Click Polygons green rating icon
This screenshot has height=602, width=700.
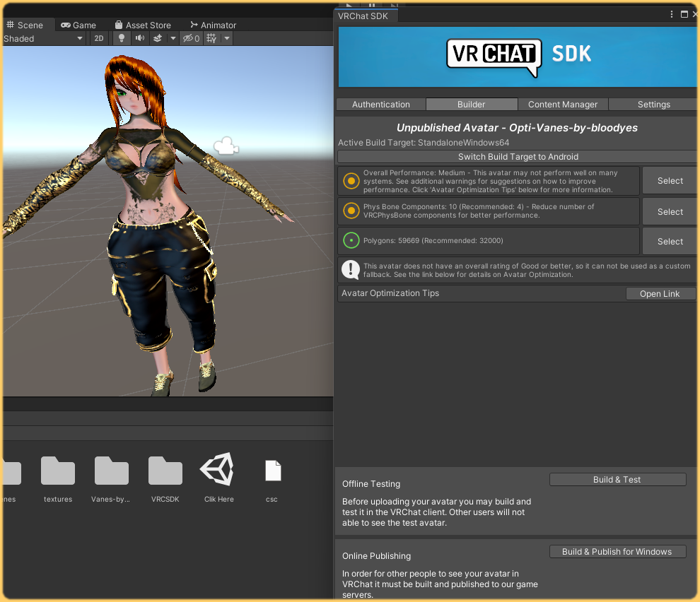[x=351, y=240]
